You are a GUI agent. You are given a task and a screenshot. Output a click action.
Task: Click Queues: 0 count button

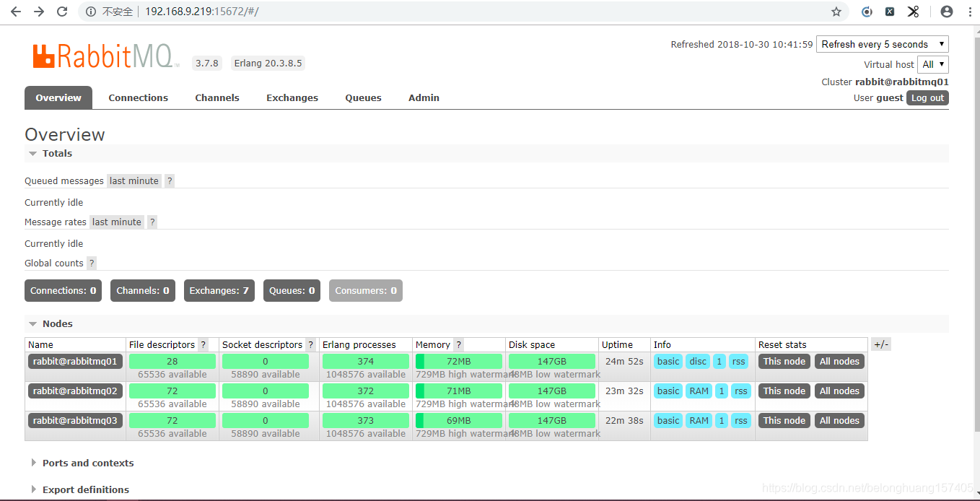click(292, 291)
